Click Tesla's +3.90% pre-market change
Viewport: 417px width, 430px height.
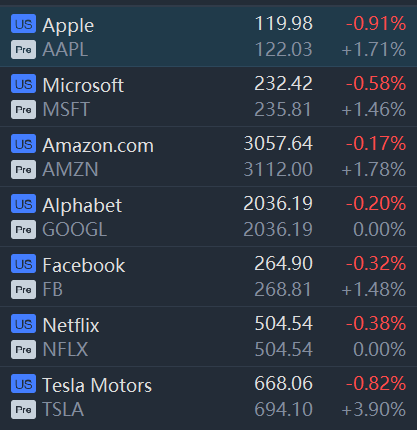pos(374,409)
